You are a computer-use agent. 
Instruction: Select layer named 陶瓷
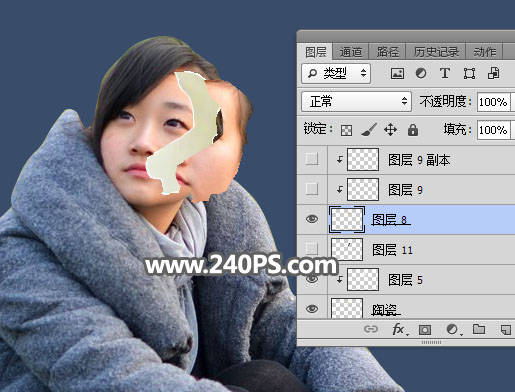tap(385, 310)
